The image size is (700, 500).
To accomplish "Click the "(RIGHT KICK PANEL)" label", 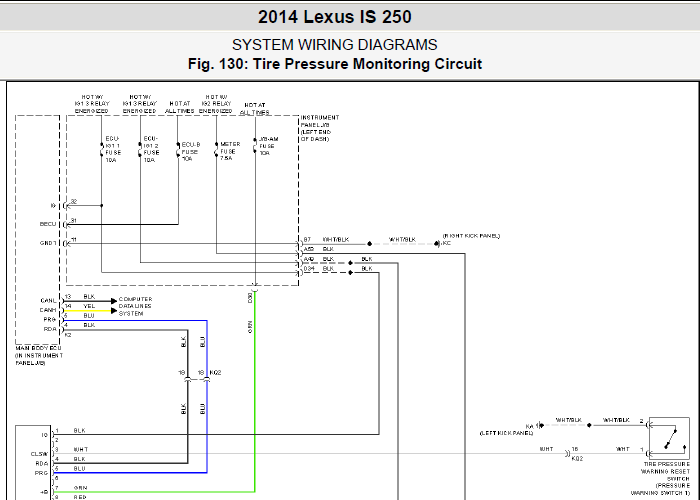I will coord(471,236).
